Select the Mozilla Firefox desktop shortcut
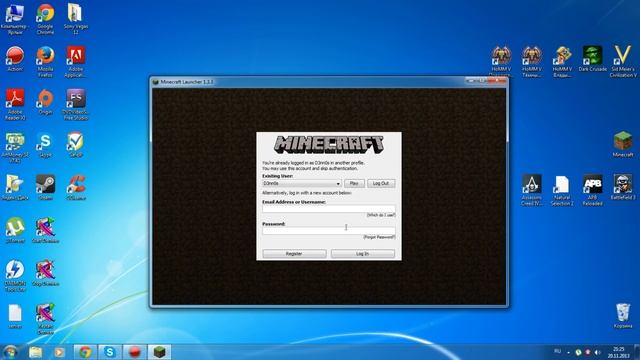The image size is (640, 360). pyautogui.click(x=45, y=61)
